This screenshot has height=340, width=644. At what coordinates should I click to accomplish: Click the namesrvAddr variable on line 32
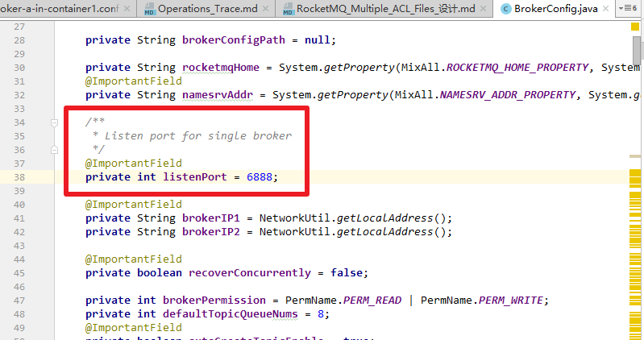[x=218, y=95]
